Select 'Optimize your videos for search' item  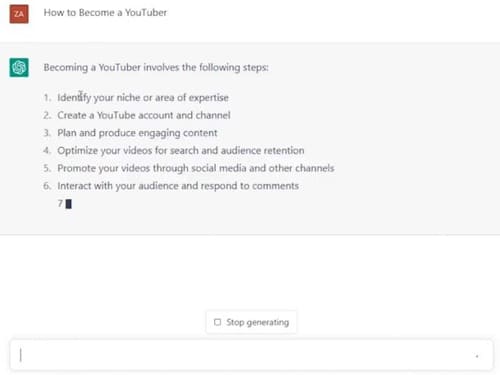181,151
